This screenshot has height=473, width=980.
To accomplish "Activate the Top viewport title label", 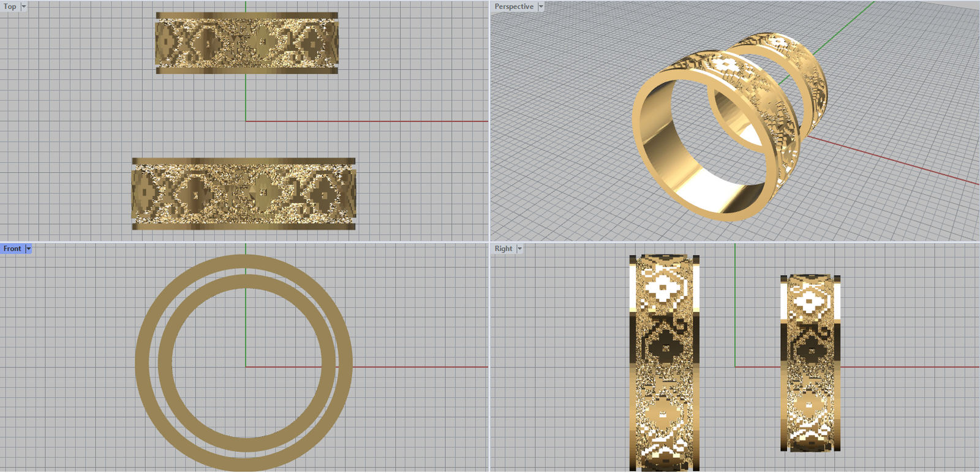I will pyautogui.click(x=10, y=7).
